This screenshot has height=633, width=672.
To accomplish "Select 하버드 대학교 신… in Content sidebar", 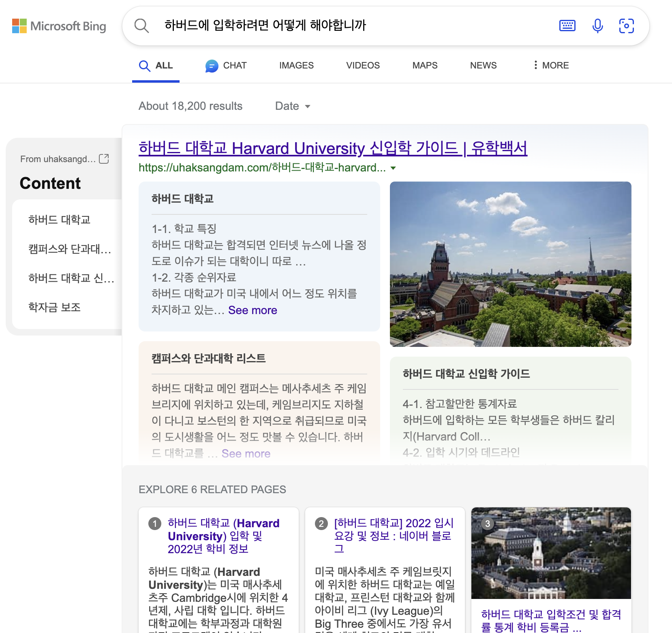I will click(x=71, y=278).
